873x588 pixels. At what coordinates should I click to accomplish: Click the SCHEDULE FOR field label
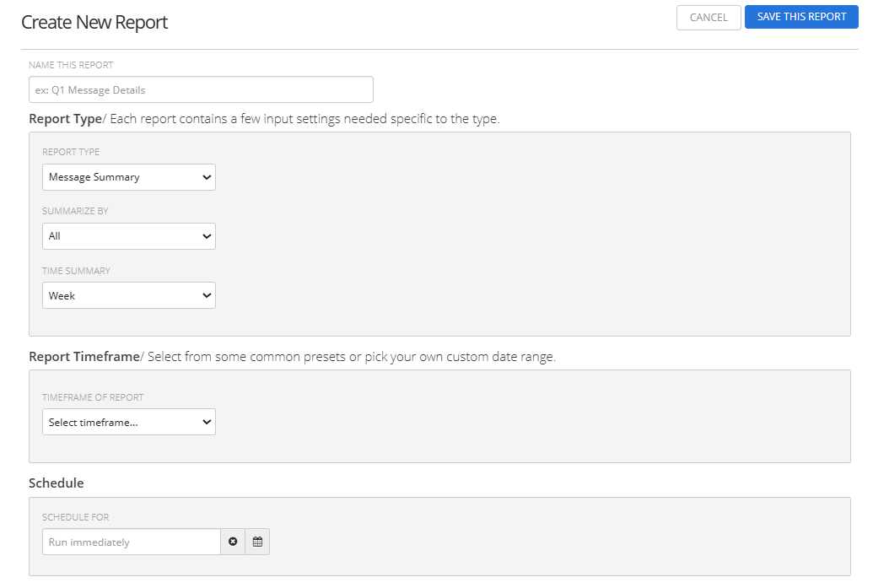pos(75,517)
